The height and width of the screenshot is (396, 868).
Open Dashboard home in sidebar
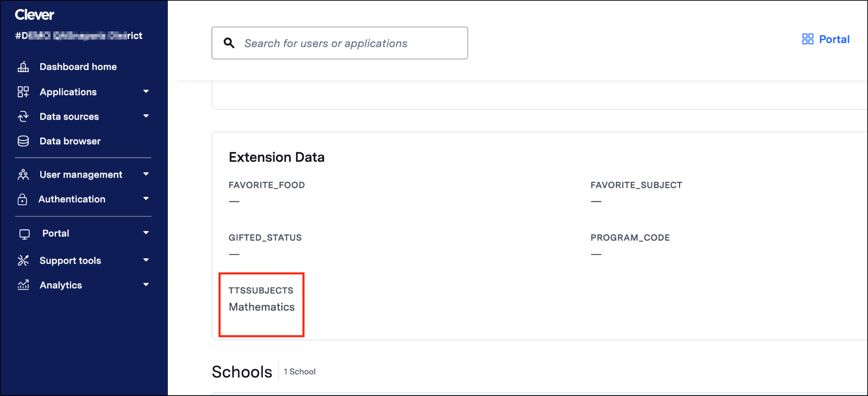click(78, 67)
